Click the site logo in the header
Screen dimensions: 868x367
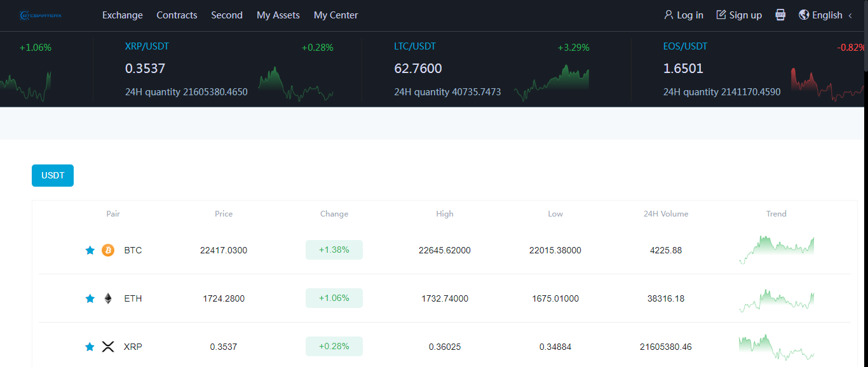(41, 15)
